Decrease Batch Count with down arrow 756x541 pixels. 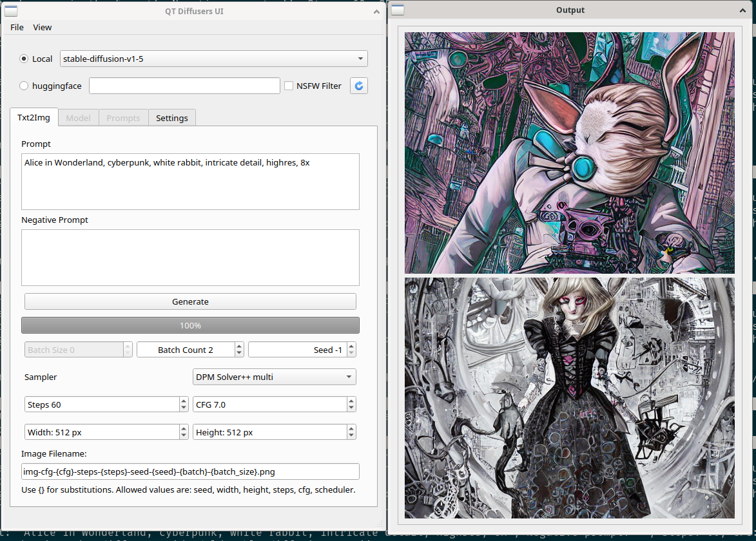pos(239,353)
